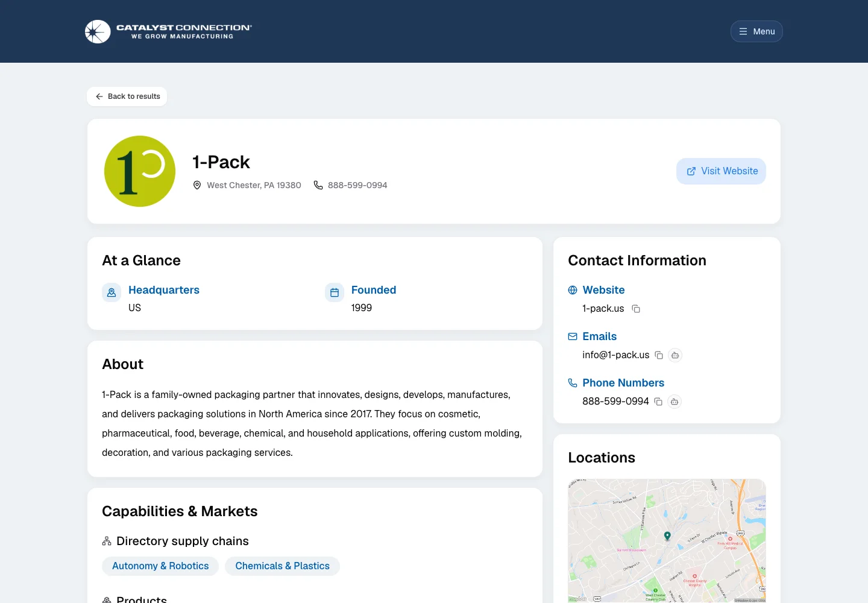Click the 1-pack.us website text
868x603 pixels.
tap(603, 309)
